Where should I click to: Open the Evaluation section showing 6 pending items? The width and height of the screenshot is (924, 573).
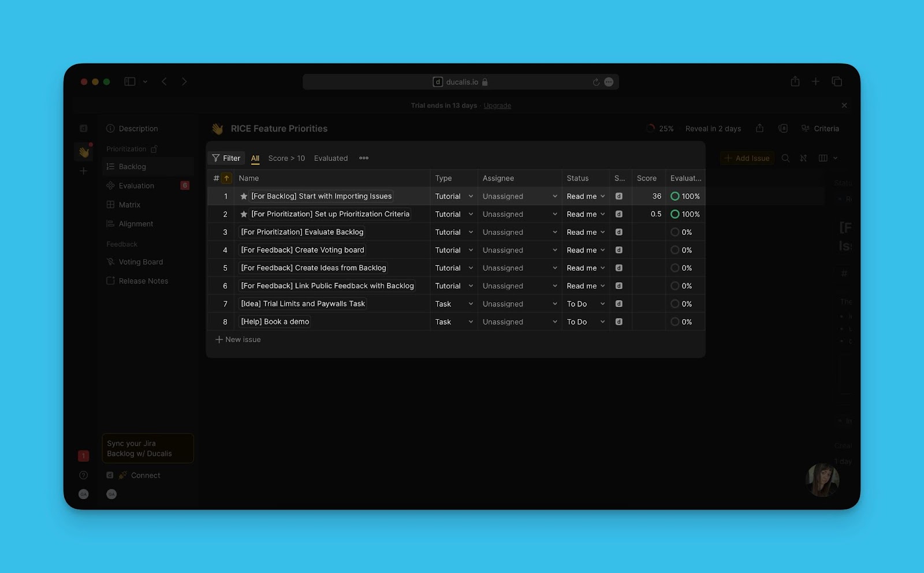[137, 185]
